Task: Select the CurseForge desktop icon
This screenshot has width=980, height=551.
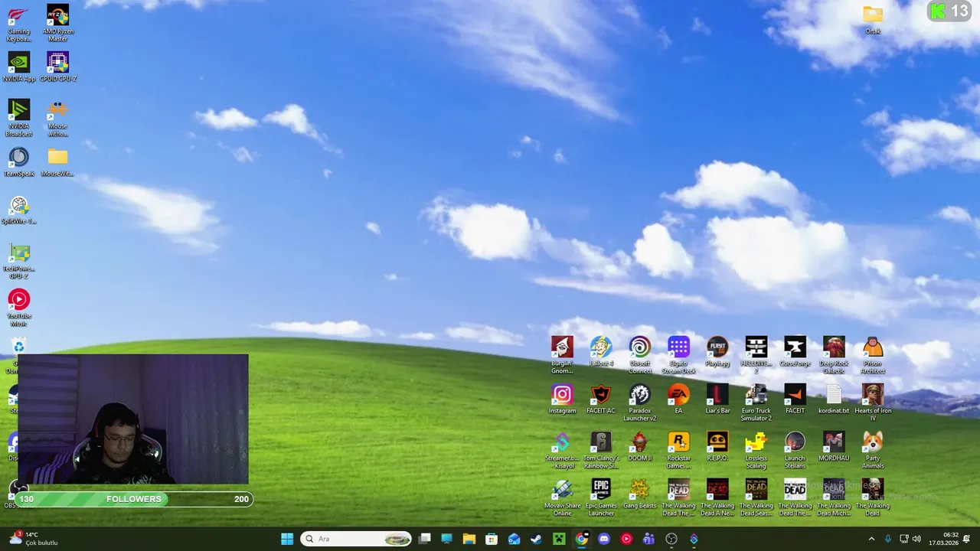Action: tap(795, 352)
